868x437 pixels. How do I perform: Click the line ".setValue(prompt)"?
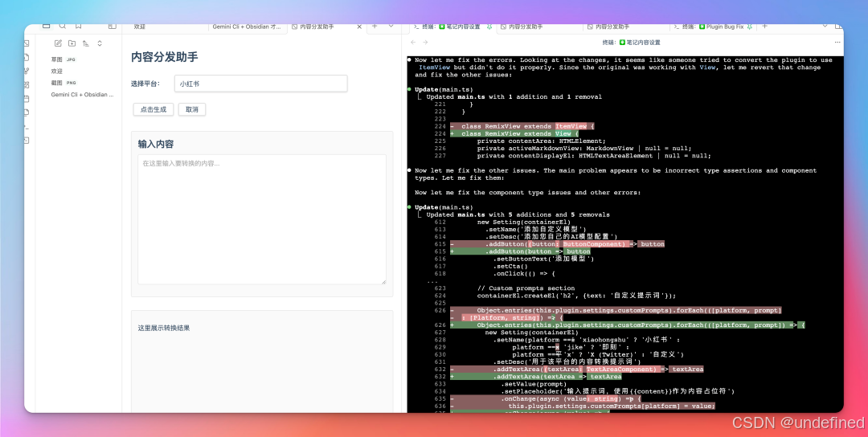[x=534, y=384]
